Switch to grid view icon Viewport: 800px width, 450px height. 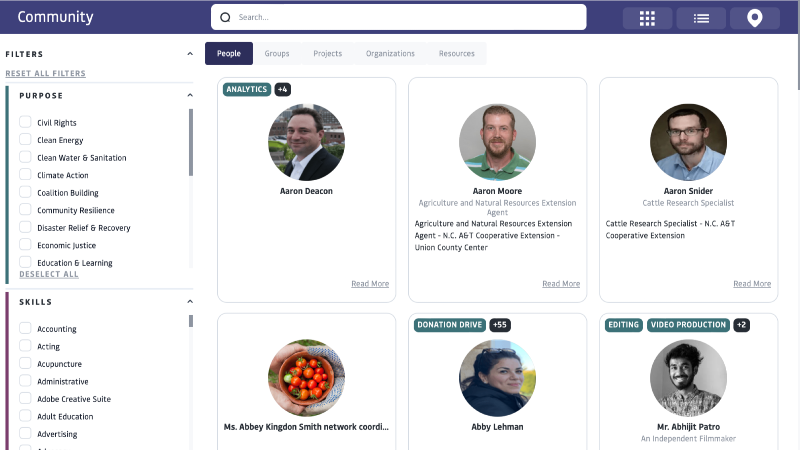647,18
